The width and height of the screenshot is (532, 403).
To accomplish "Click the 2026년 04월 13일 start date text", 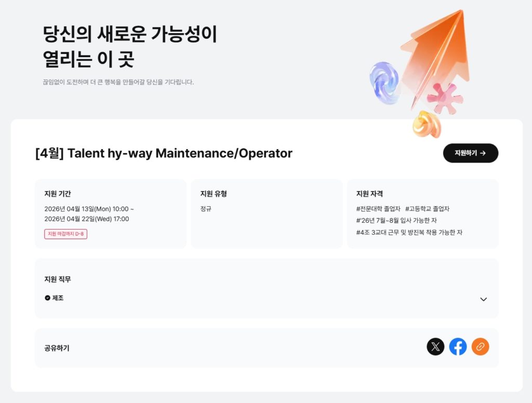I will click(x=89, y=209).
